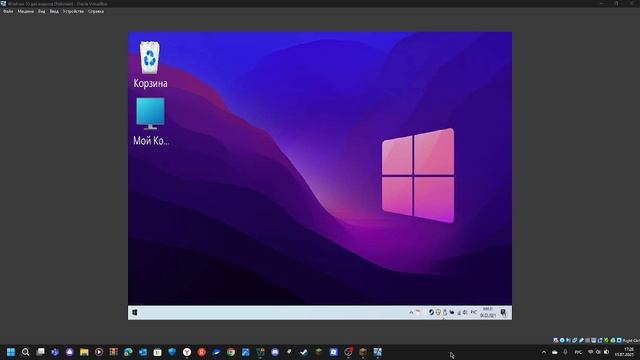Open the Ввод menu

[54, 11]
